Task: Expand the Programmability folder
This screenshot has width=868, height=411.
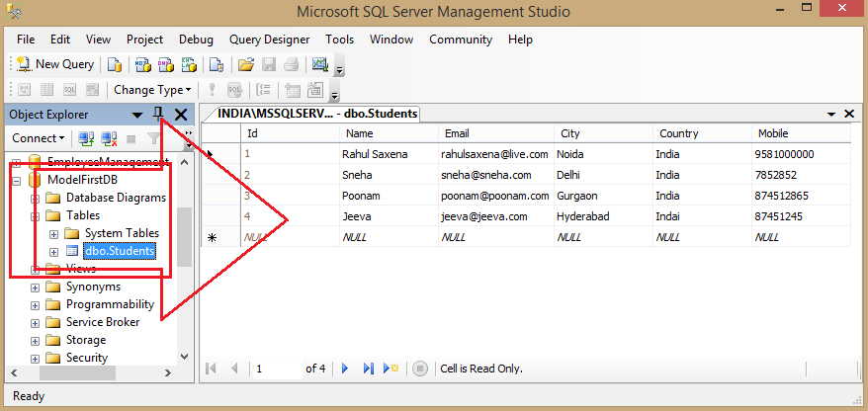Action: point(35,304)
